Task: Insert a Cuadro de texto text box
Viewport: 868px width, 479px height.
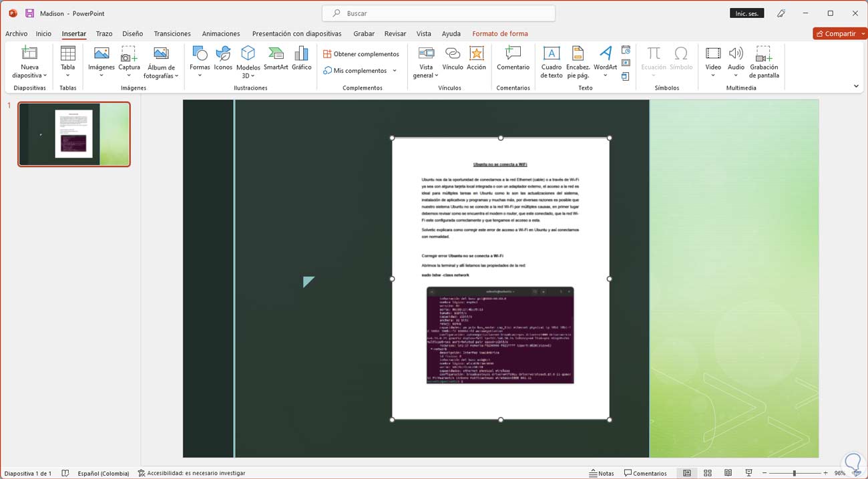Action: coord(552,62)
